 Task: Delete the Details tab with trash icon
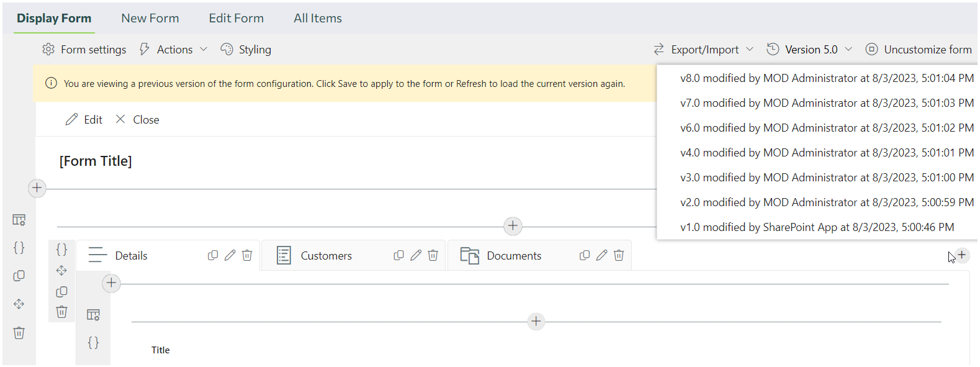coord(247,255)
